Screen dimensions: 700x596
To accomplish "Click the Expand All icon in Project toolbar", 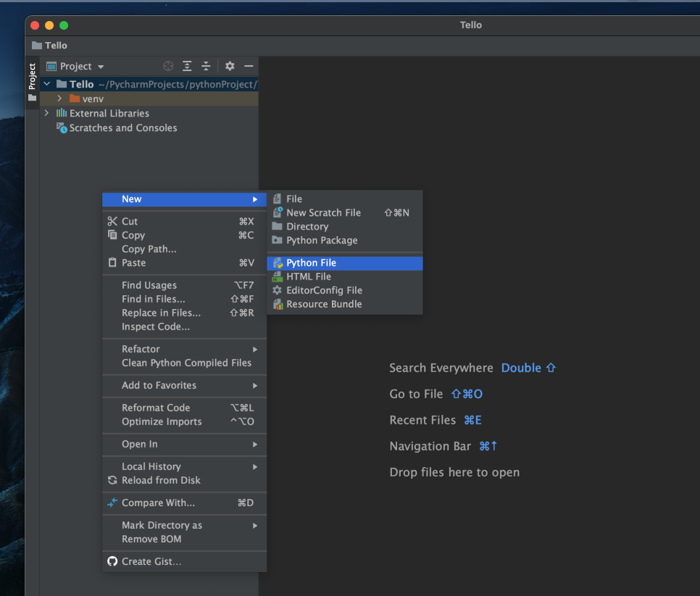I will (x=187, y=66).
